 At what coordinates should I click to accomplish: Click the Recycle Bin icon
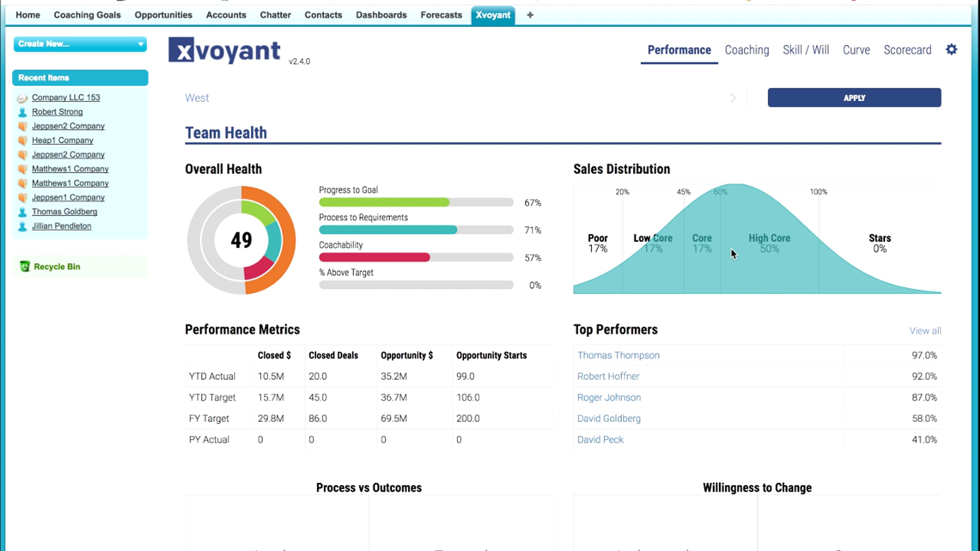tap(25, 267)
